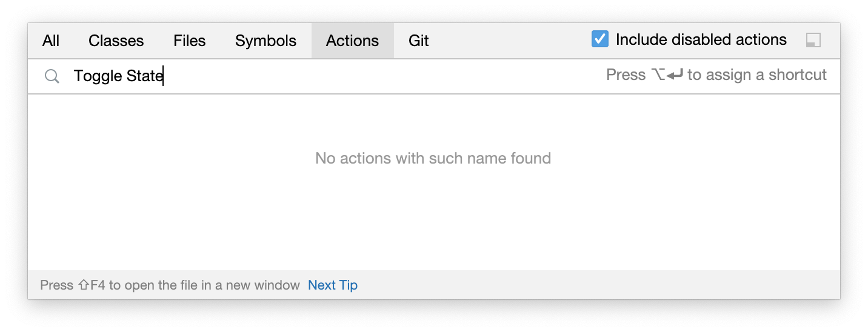Switch to the All tab
The width and height of the screenshot is (868, 332).
pos(51,41)
